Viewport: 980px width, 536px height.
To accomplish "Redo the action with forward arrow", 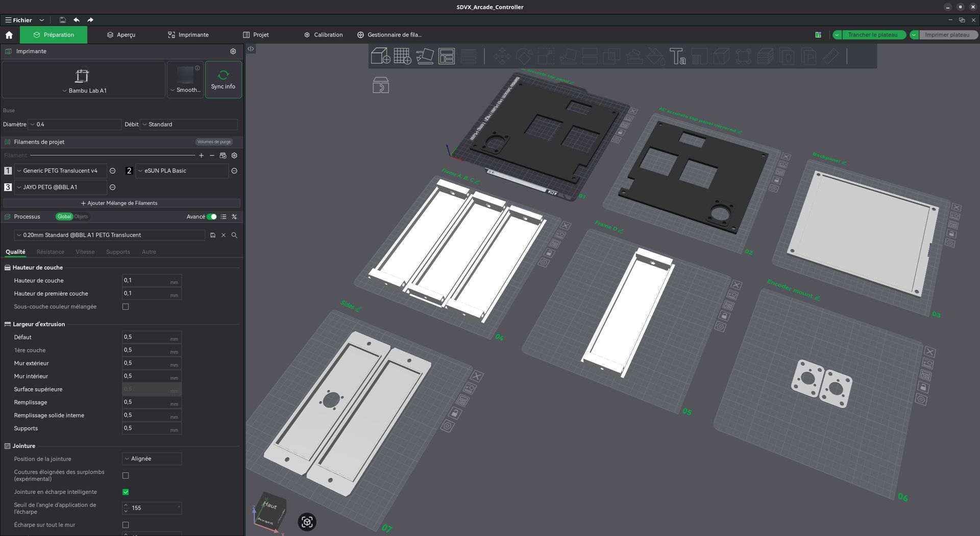I will pos(90,20).
